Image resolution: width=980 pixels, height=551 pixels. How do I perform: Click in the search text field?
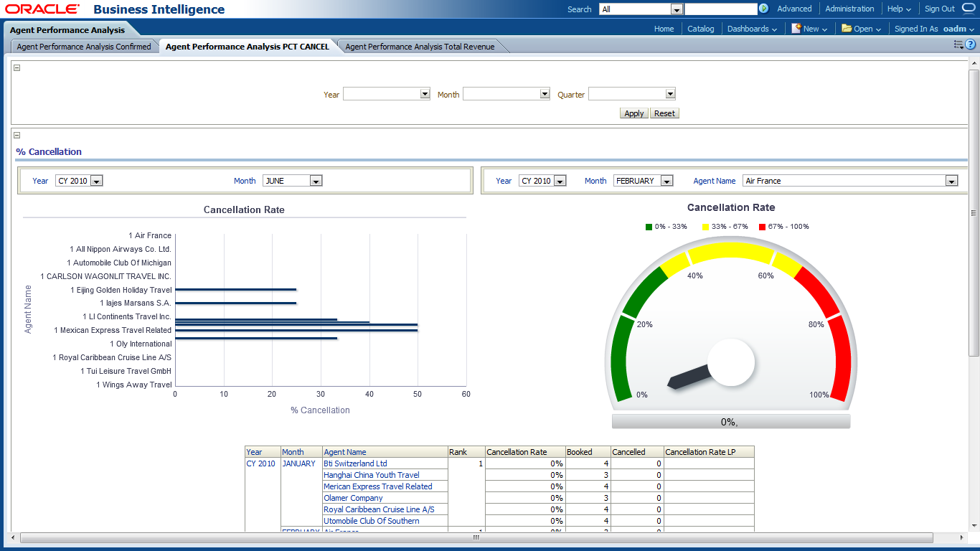click(720, 9)
